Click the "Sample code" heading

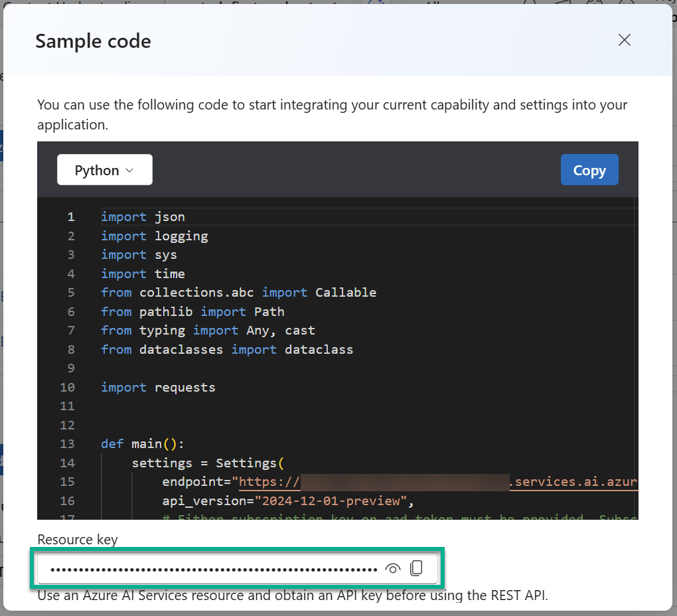tap(94, 41)
